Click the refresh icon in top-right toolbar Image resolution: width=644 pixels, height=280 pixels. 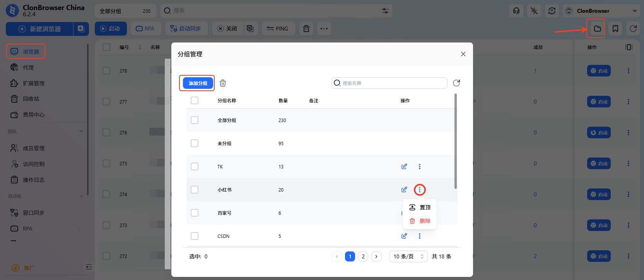(x=633, y=29)
